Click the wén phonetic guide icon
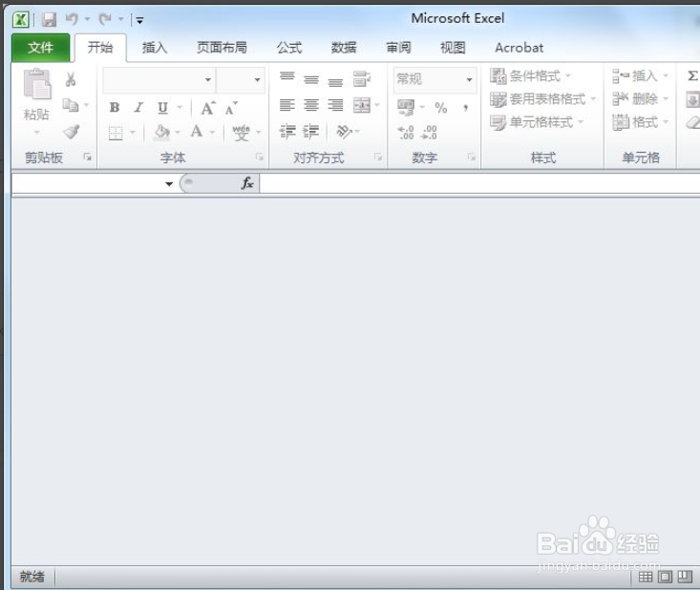 [241, 132]
